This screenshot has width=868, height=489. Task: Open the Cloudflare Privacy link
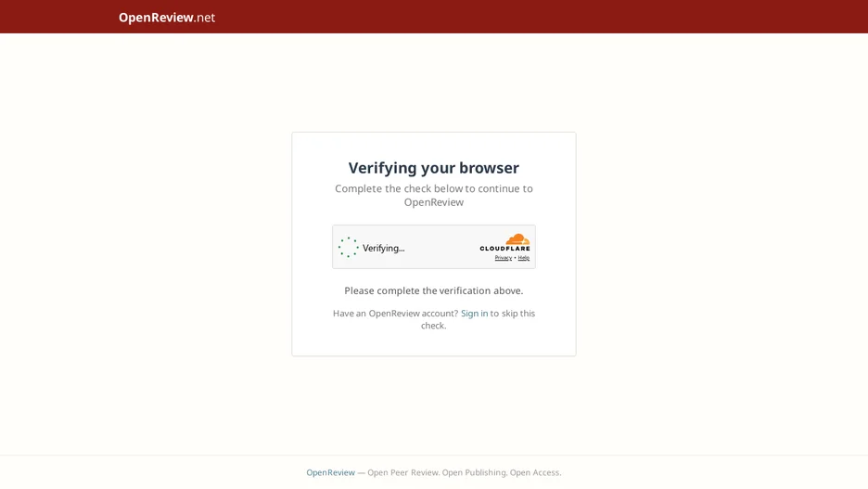point(504,258)
